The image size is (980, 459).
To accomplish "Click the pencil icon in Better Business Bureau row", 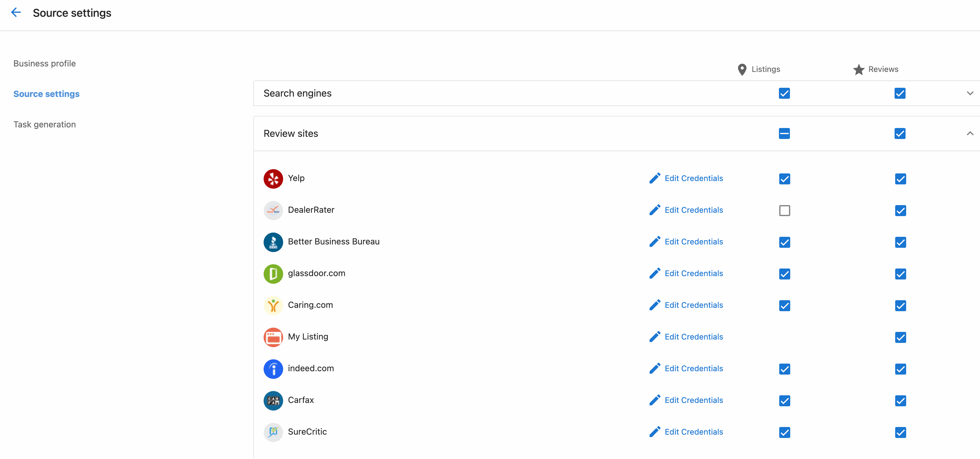I will click(x=655, y=242).
